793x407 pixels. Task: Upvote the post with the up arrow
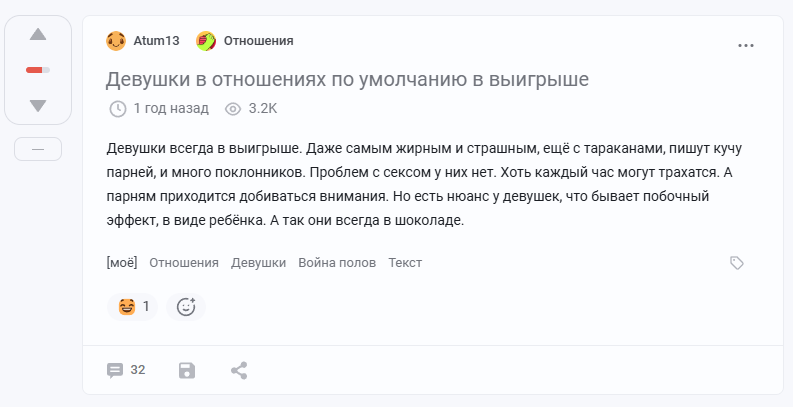point(38,34)
